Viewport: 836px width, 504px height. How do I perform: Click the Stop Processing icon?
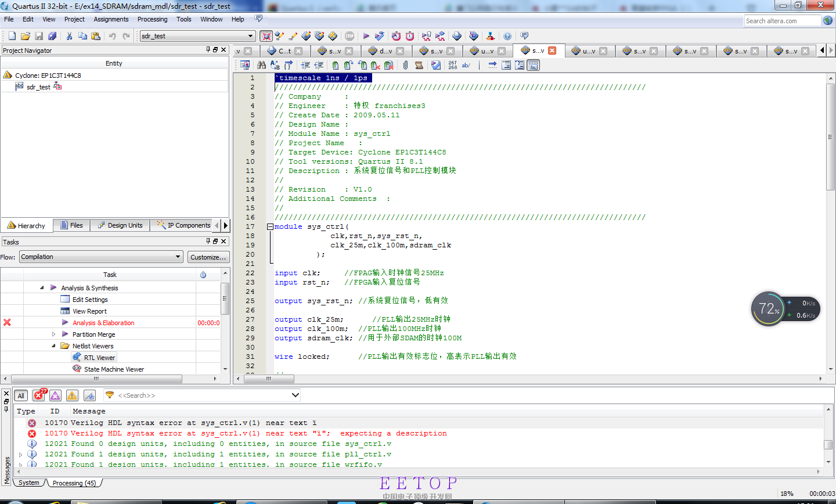pos(349,36)
